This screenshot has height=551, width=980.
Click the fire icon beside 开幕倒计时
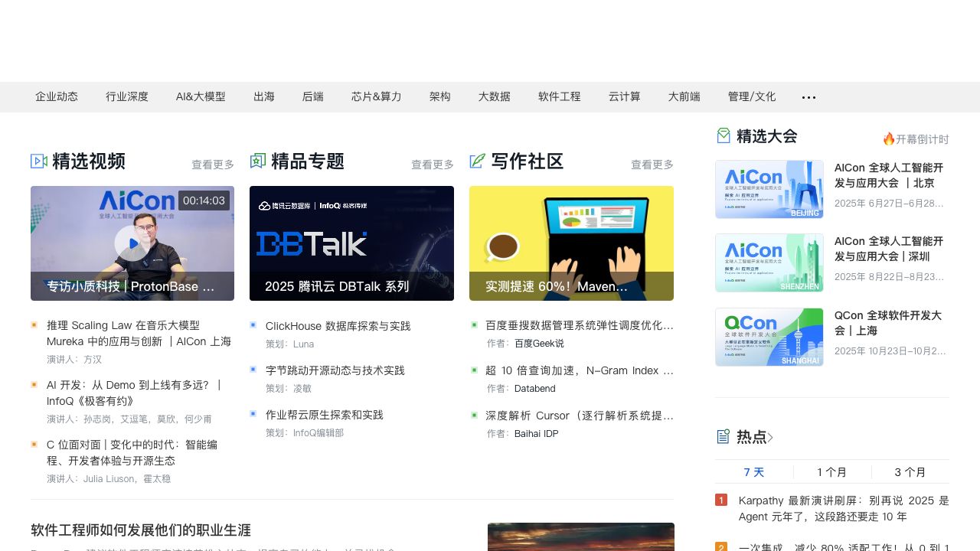coord(888,139)
